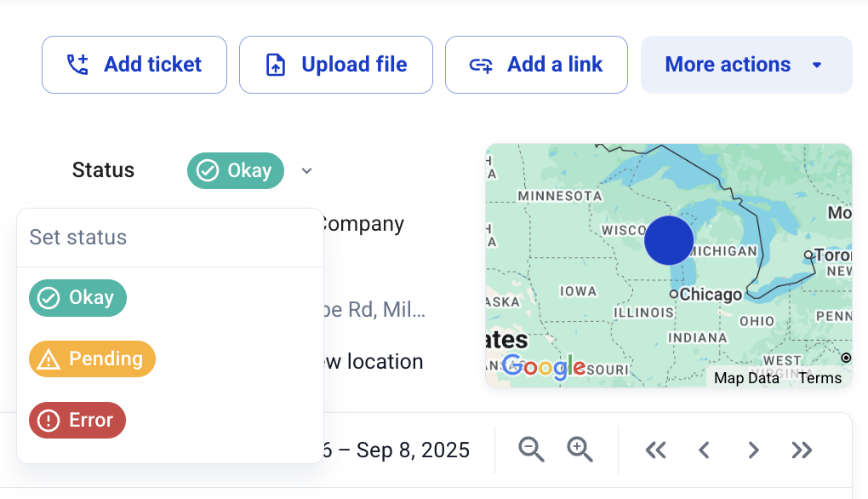868x499 pixels.
Task: Click the Add ticket button
Action: [x=134, y=65]
